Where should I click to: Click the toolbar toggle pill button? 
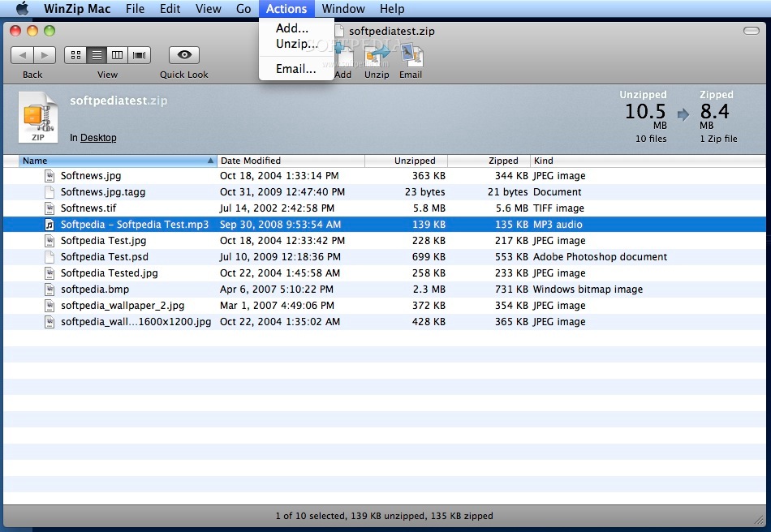[x=751, y=31]
